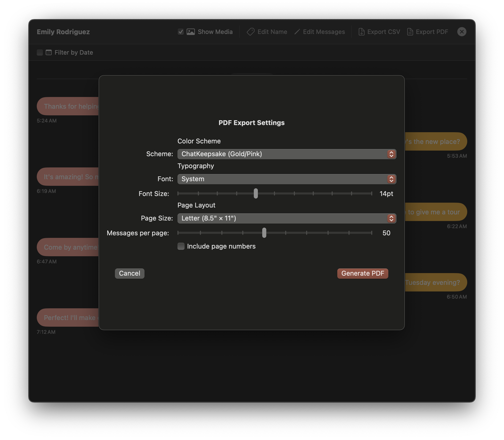Select the Edit Name tag icon
The height and width of the screenshot is (440, 504).
click(x=250, y=32)
